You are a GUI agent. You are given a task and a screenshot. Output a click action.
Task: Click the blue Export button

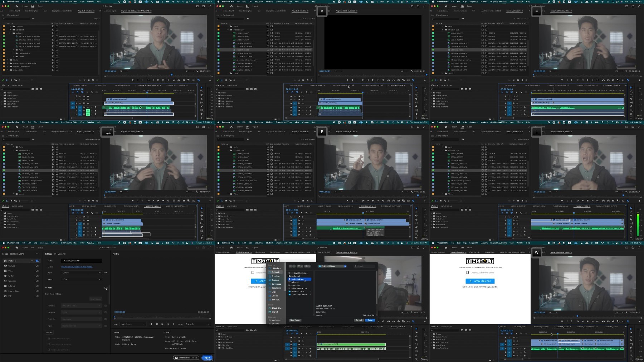pos(207,358)
